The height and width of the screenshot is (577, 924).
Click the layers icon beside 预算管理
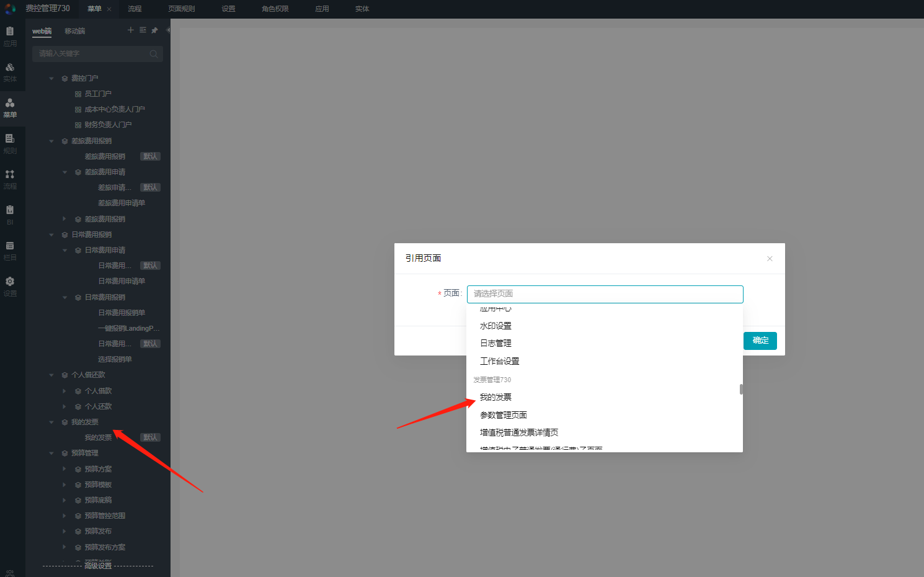[x=64, y=454]
